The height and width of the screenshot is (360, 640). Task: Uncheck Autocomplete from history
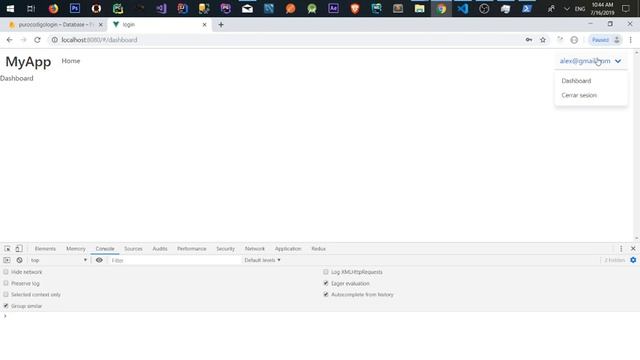[326, 294]
